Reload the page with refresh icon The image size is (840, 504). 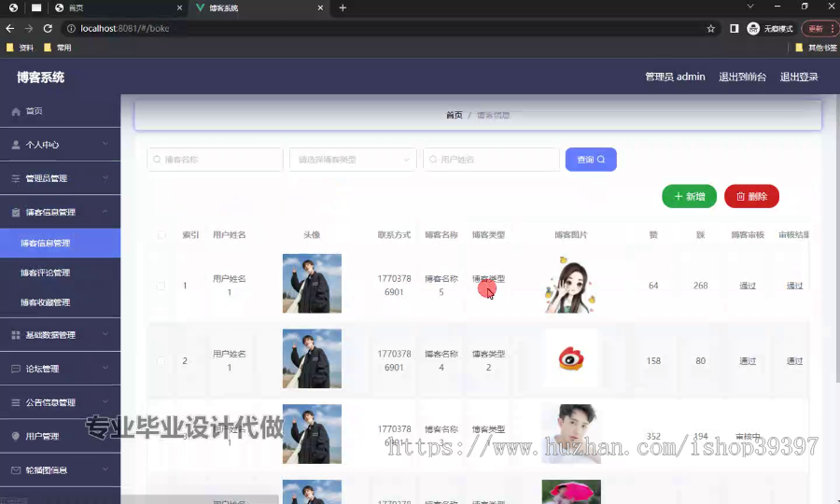coord(48,28)
